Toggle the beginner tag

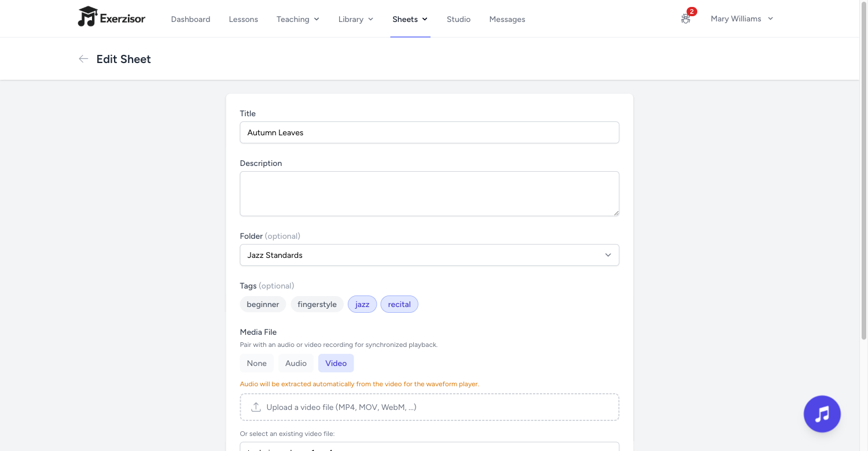click(x=263, y=304)
